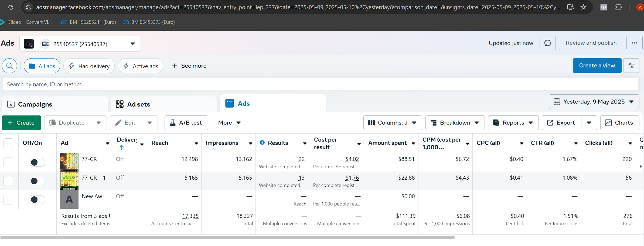
Task: Click the Results column info icon
Action: (262, 142)
